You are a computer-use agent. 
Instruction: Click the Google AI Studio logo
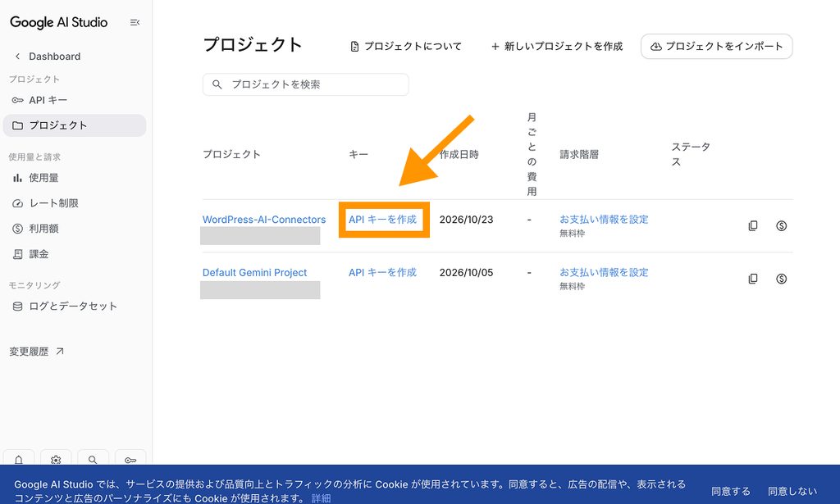[58, 22]
